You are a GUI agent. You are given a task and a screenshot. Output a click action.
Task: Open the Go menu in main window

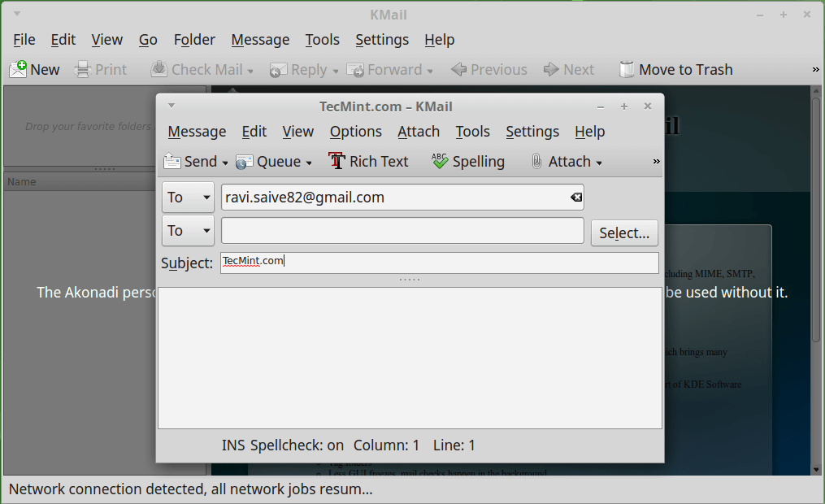coord(148,40)
